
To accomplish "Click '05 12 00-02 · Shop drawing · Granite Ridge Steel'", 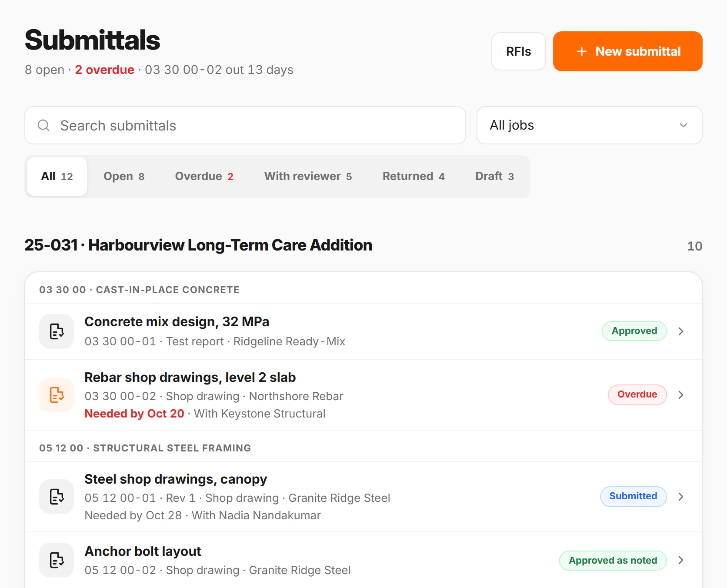I will point(217,570).
